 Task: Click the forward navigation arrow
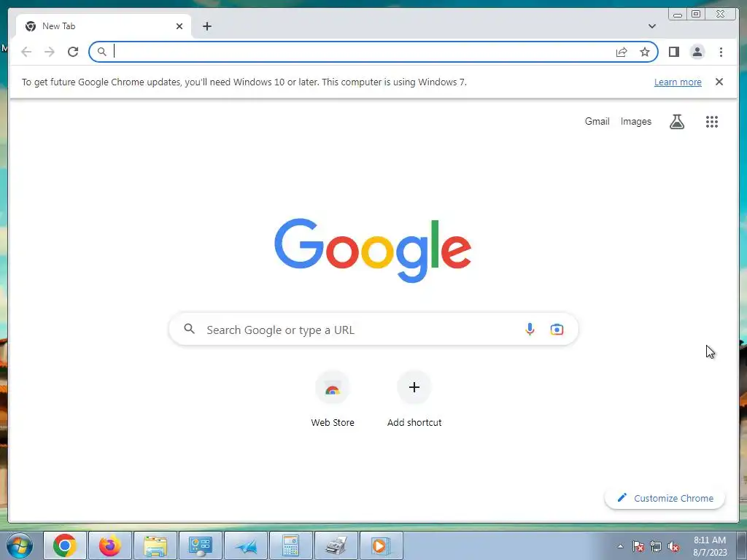(50, 52)
